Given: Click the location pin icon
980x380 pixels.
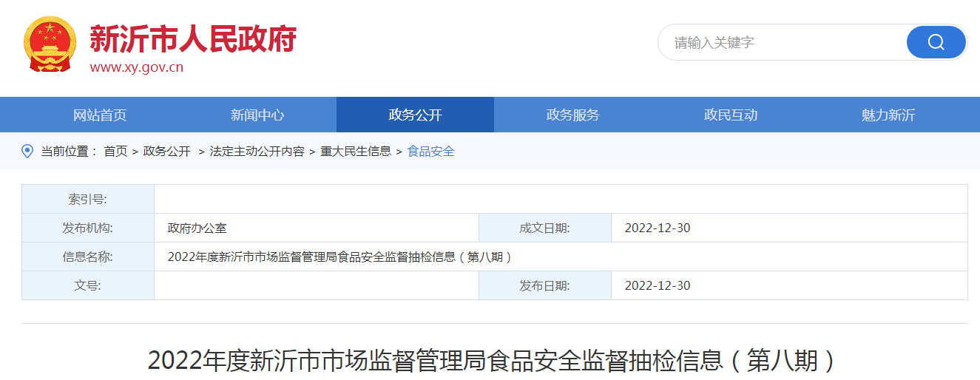Looking at the screenshot, I should pyautogui.click(x=27, y=151).
